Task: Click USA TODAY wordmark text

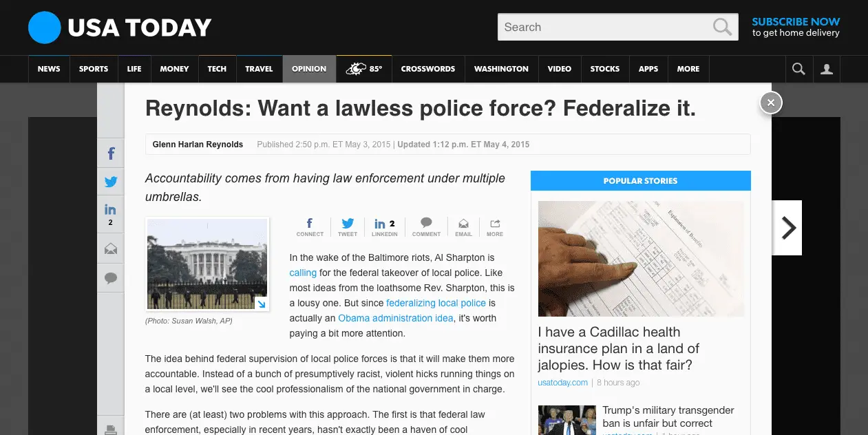Action: [x=140, y=28]
